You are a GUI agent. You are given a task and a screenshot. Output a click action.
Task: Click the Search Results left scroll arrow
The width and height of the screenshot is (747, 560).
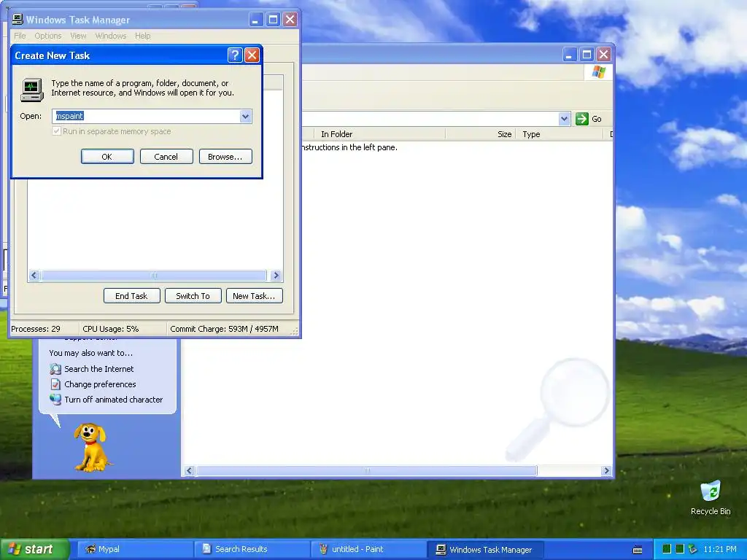click(189, 470)
